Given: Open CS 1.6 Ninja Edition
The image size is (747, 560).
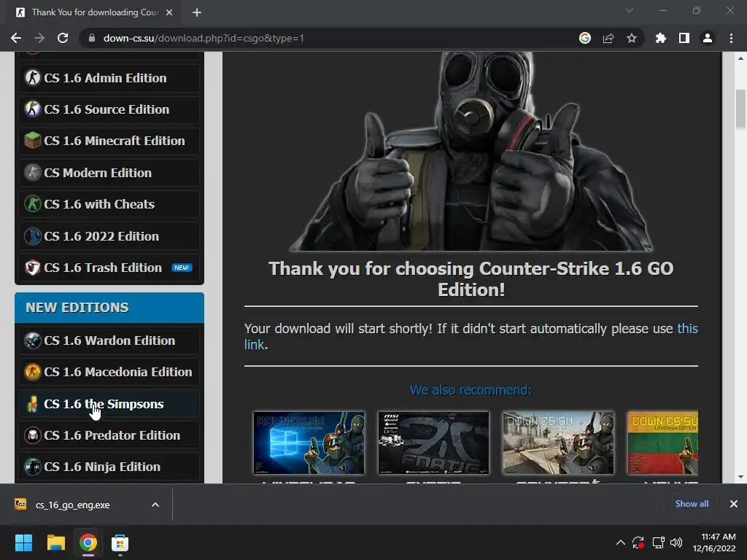Looking at the screenshot, I should [109, 467].
